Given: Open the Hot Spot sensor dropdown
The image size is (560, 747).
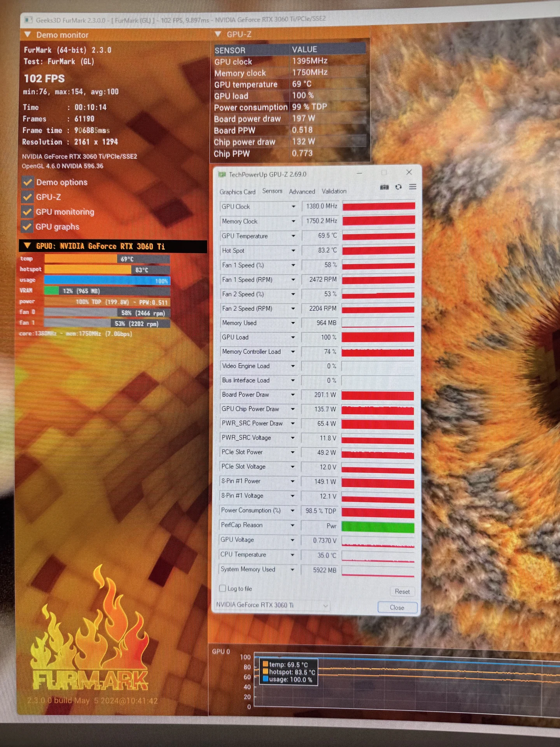Looking at the screenshot, I should click(293, 251).
